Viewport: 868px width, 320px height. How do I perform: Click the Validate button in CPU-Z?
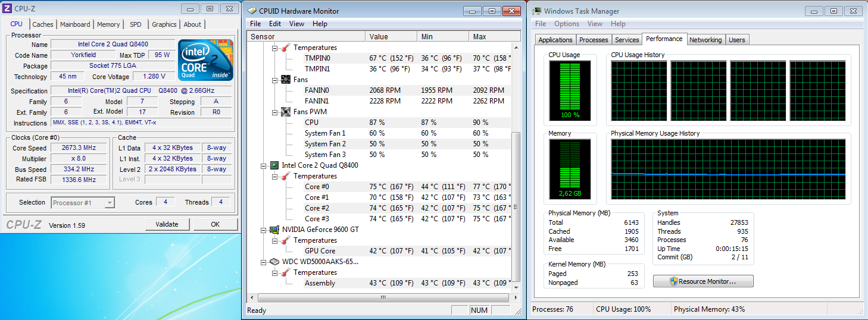coord(167,224)
